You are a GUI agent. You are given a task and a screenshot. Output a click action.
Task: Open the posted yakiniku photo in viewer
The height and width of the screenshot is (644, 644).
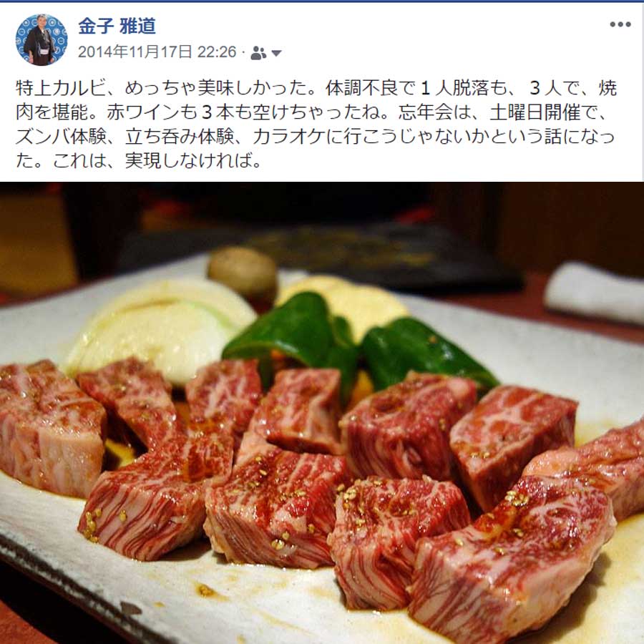point(322,413)
